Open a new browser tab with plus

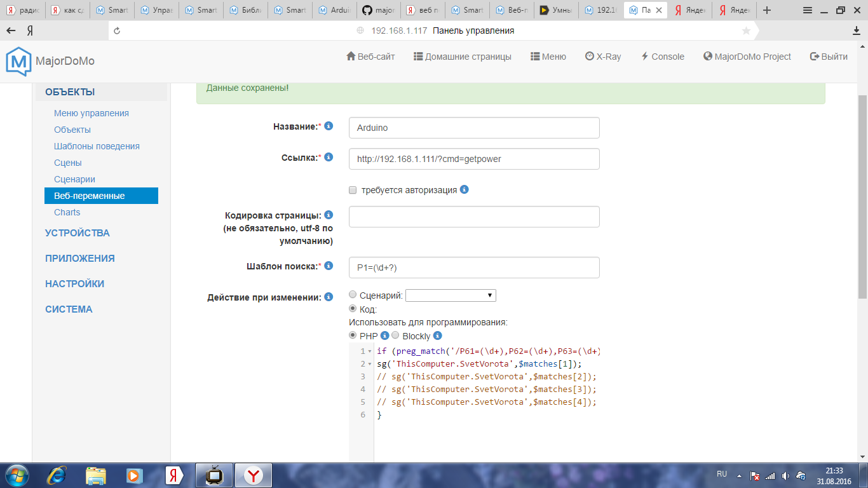tap(767, 10)
